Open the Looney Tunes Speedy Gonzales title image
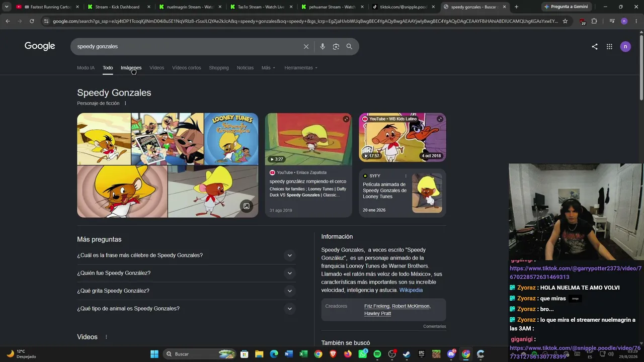Viewport: 644px width, 362px height. 231,139
